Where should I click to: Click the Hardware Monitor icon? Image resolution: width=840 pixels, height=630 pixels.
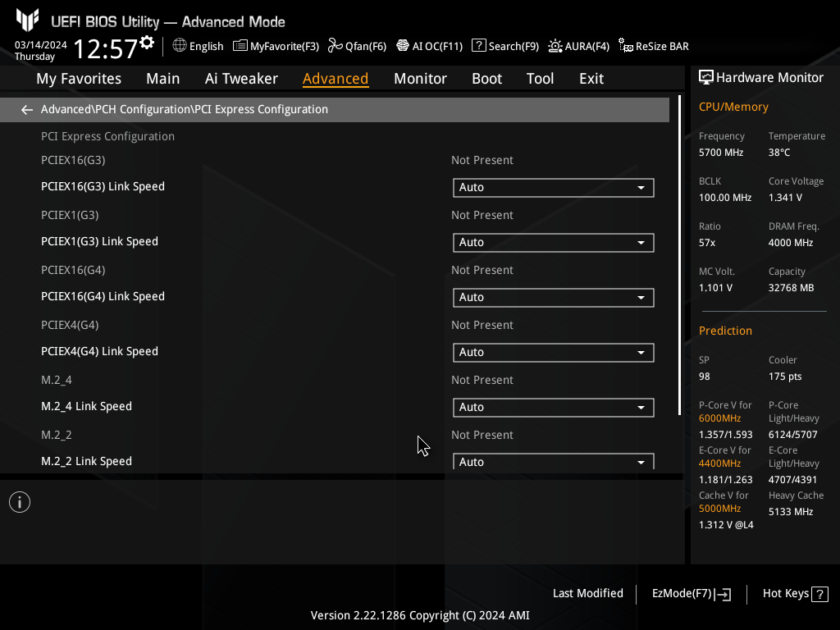coord(706,78)
